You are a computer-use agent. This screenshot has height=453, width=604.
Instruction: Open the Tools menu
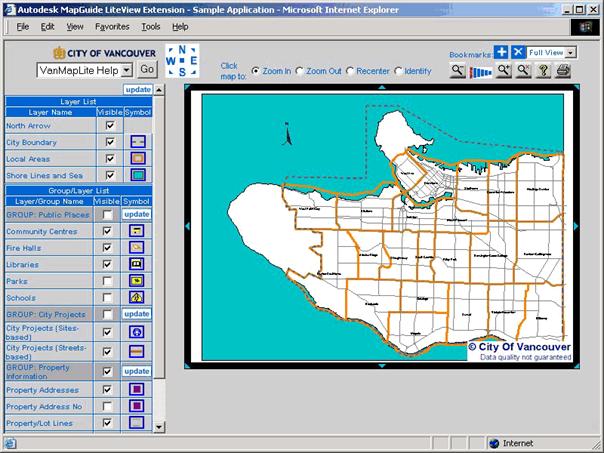(150, 26)
